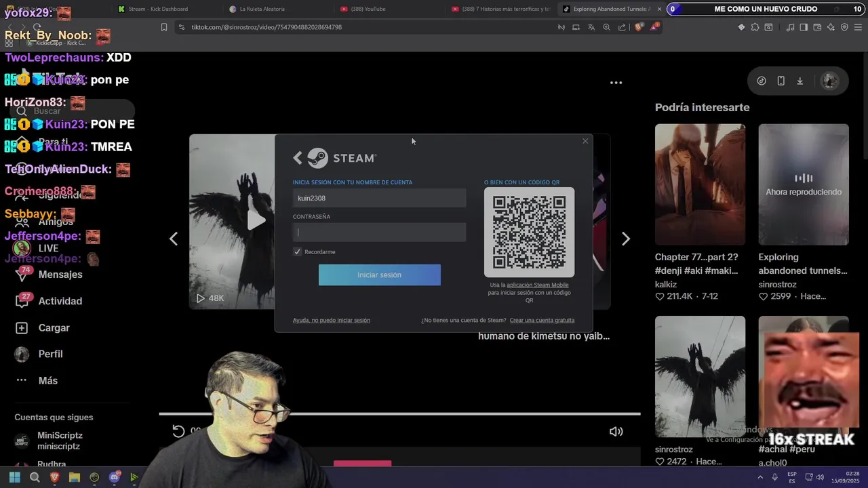Click the coin icon in TikTok top-right bar
The height and width of the screenshot is (488, 868).
pyautogui.click(x=762, y=81)
